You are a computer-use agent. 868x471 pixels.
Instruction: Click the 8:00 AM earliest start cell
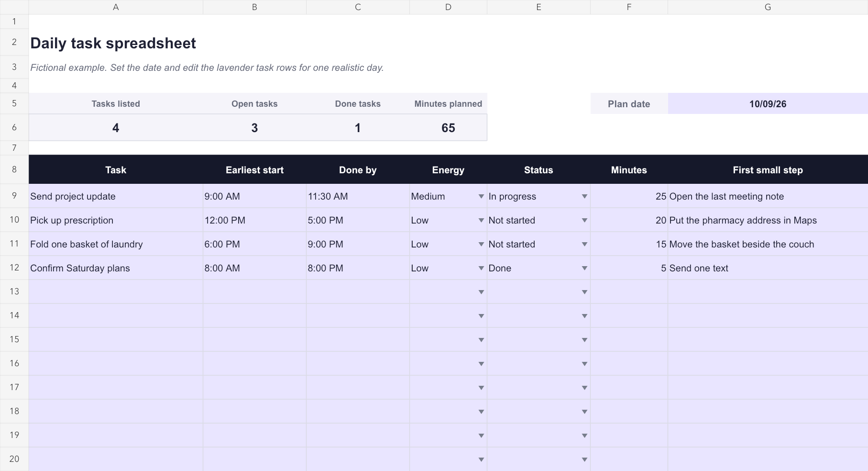[254, 268]
